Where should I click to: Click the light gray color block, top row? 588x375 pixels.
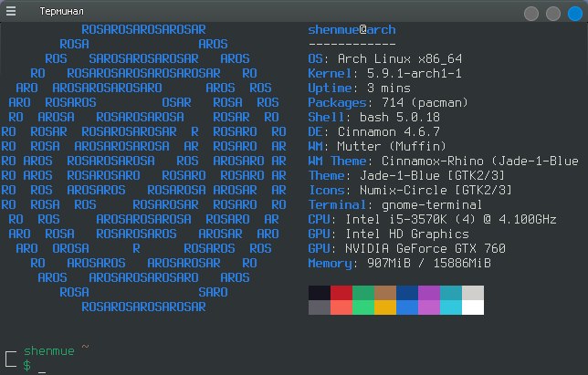click(473, 293)
